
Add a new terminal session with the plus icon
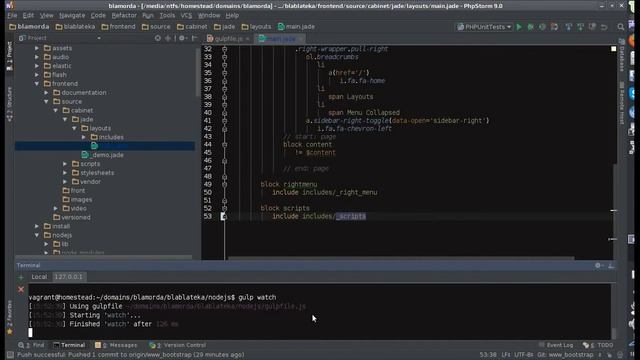tap(21, 277)
